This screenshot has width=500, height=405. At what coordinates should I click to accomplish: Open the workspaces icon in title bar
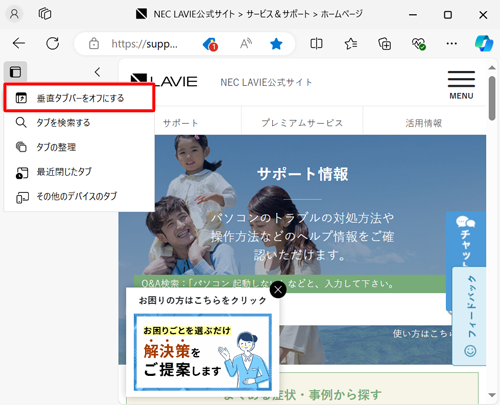[x=45, y=14]
